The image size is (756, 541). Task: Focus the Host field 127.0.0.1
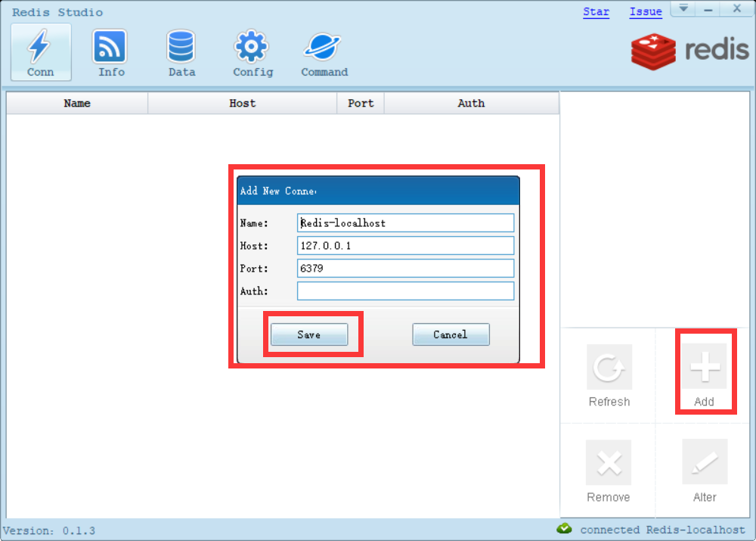pos(405,246)
